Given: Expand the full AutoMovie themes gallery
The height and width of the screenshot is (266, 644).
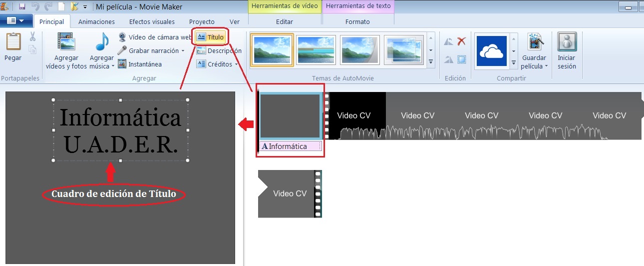Looking at the screenshot, I should [431, 61].
